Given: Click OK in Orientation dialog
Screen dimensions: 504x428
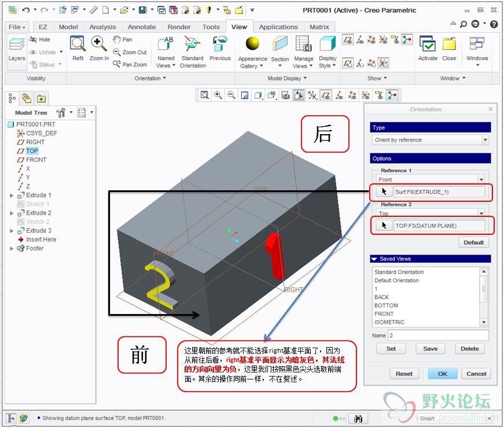Looking at the screenshot, I should [x=442, y=374].
